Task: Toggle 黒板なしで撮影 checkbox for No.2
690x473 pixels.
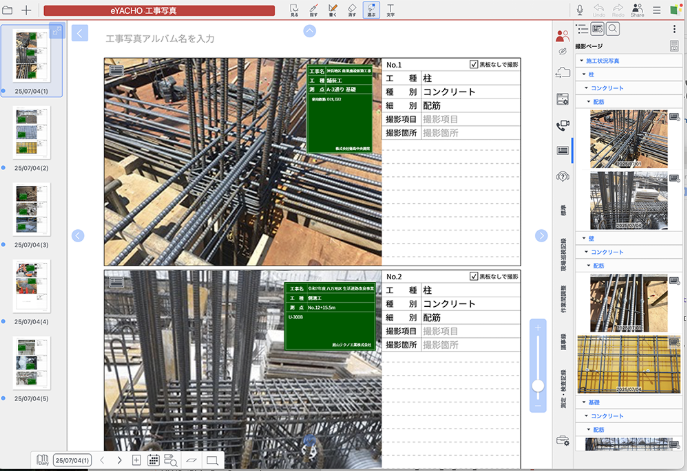Action: [x=474, y=276]
